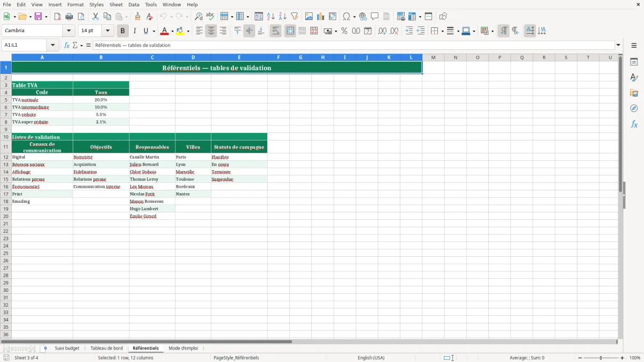
Task: Add a decimal place
Action: tap(382, 31)
